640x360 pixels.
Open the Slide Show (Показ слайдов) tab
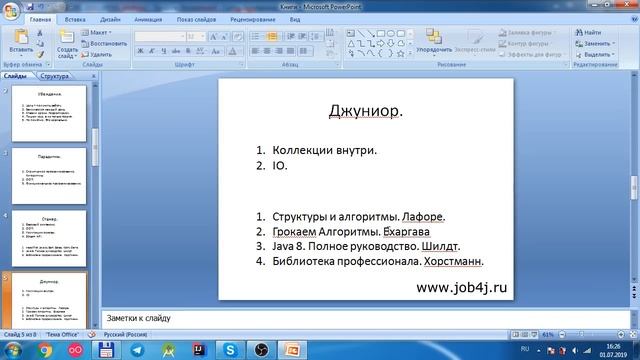tap(196, 19)
